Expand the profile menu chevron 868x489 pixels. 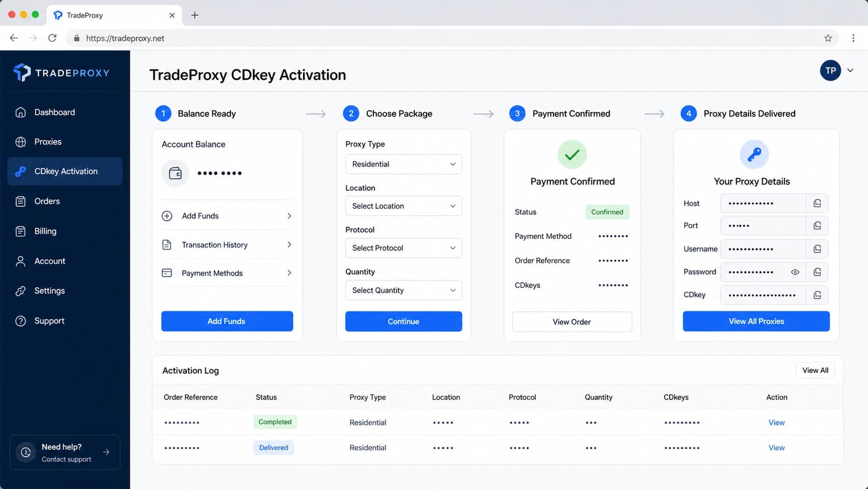(850, 71)
